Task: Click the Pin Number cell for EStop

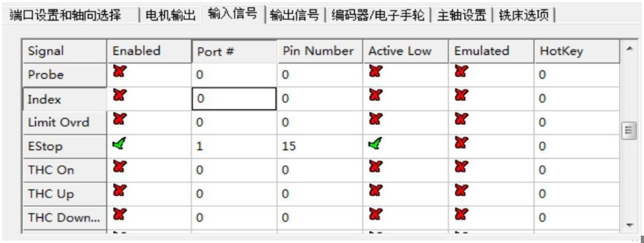Action: point(319,147)
